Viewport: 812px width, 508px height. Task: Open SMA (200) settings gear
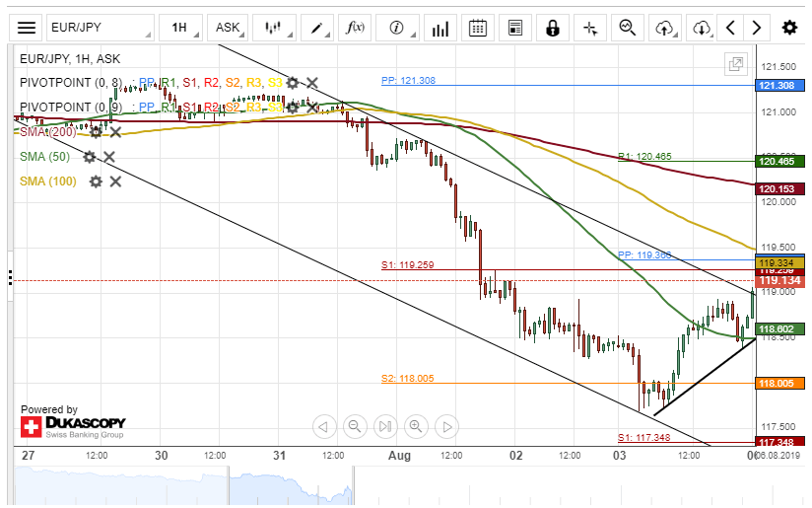96,132
